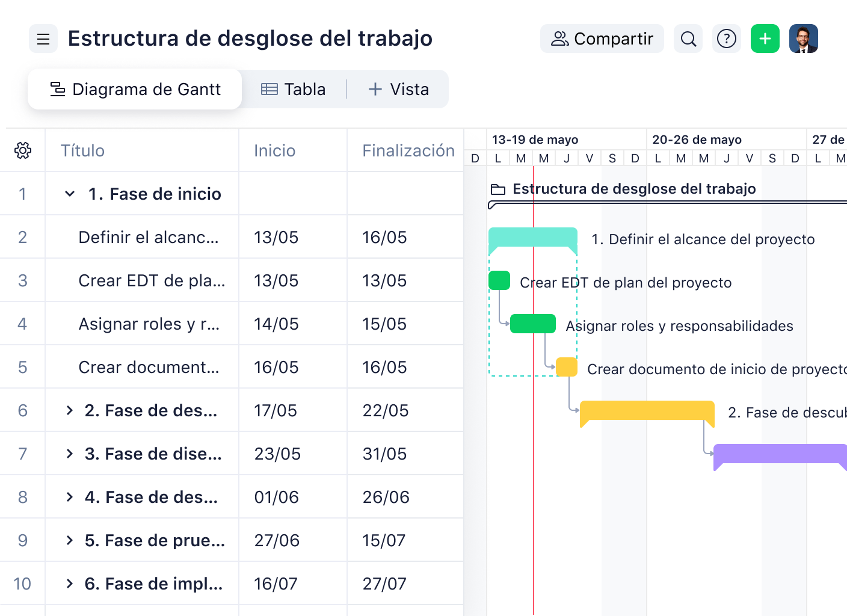The width and height of the screenshot is (847, 616).
Task: Expand the 2. Fase de des... row
Action: (x=70, y=410)
